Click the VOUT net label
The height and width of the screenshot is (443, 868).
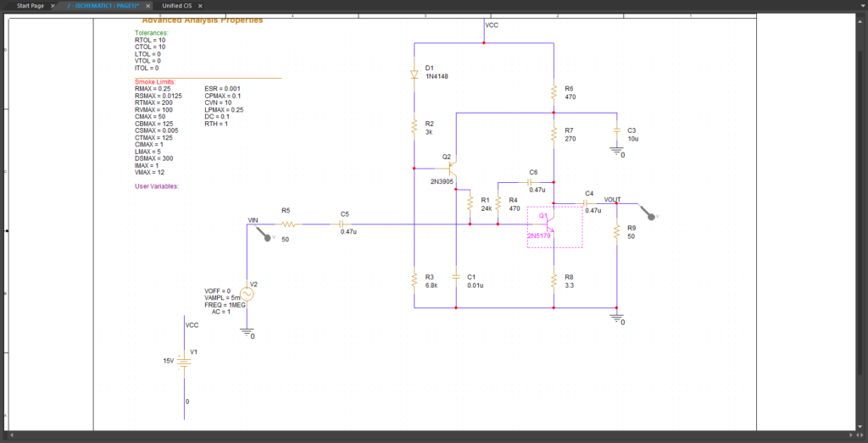[612, 199]
